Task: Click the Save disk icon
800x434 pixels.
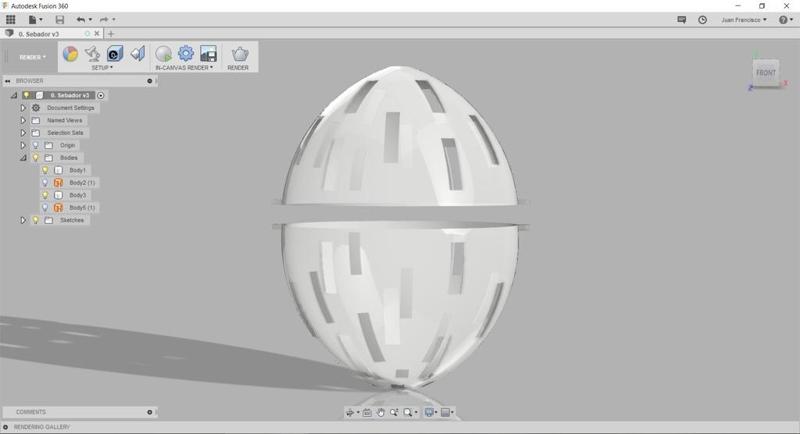Action: point(60,19)
